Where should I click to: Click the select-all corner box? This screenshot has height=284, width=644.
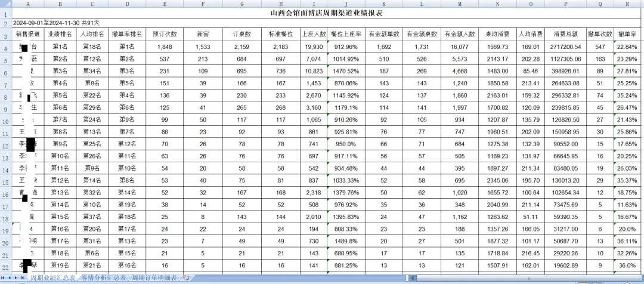[x=5, y=4]
